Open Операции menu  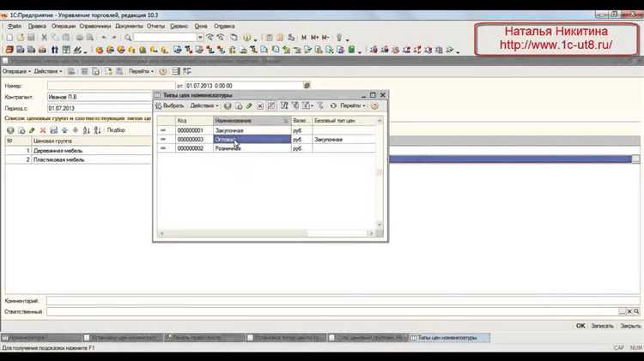tap(64, 26)
